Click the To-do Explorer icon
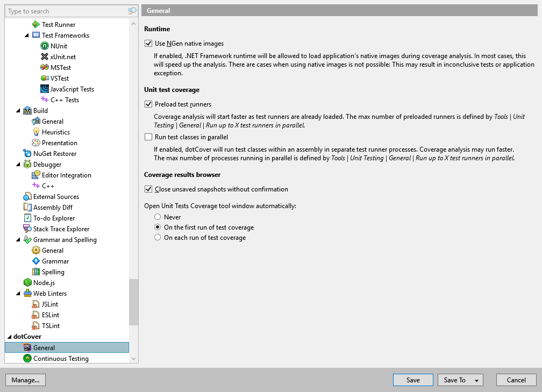The width and height of the screenshot is (542, 392). tap(27, 218)
